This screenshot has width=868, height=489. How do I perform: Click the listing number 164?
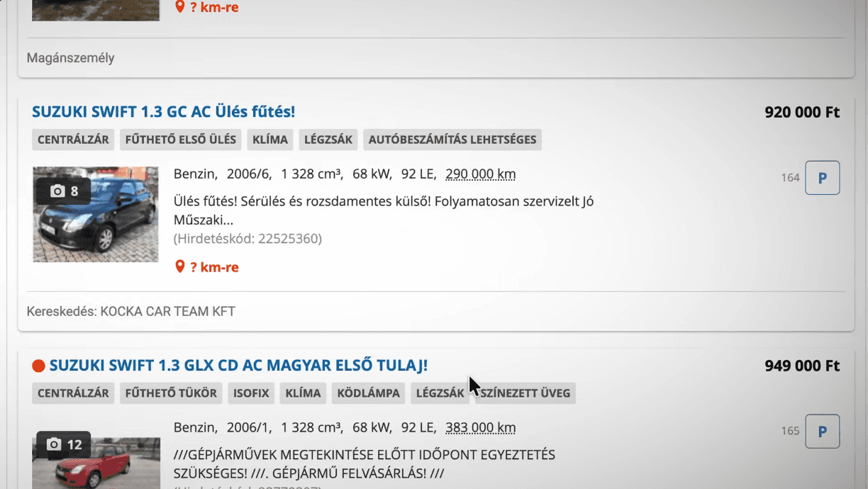click(x=790, y=178)
